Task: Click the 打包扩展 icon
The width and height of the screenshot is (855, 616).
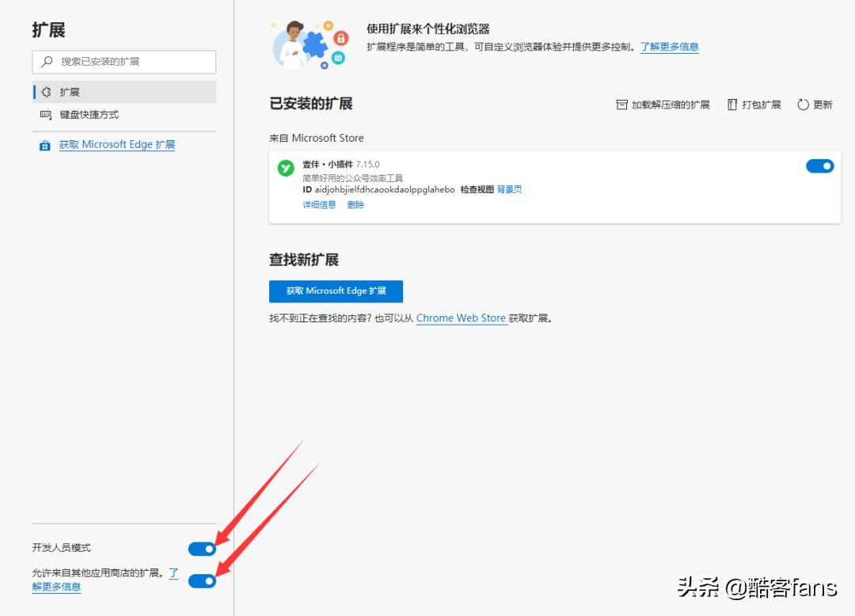Action: (731, 104)
